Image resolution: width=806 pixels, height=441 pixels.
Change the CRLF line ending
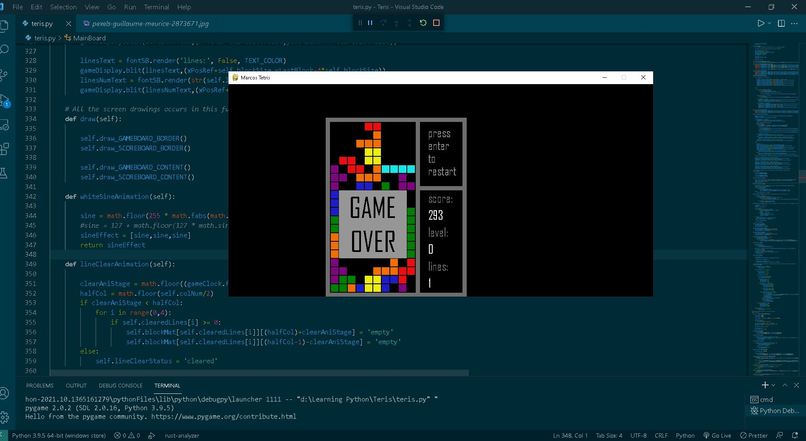(x=661, y=435)
